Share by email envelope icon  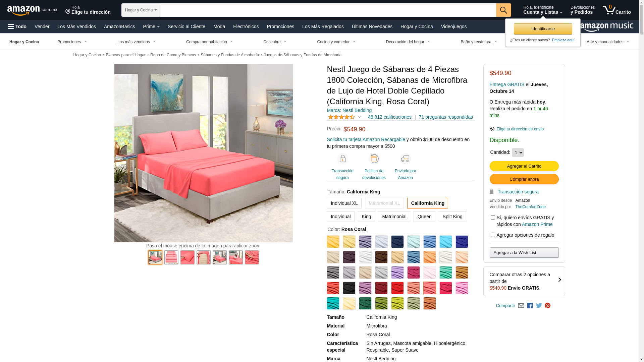[521, 306]
